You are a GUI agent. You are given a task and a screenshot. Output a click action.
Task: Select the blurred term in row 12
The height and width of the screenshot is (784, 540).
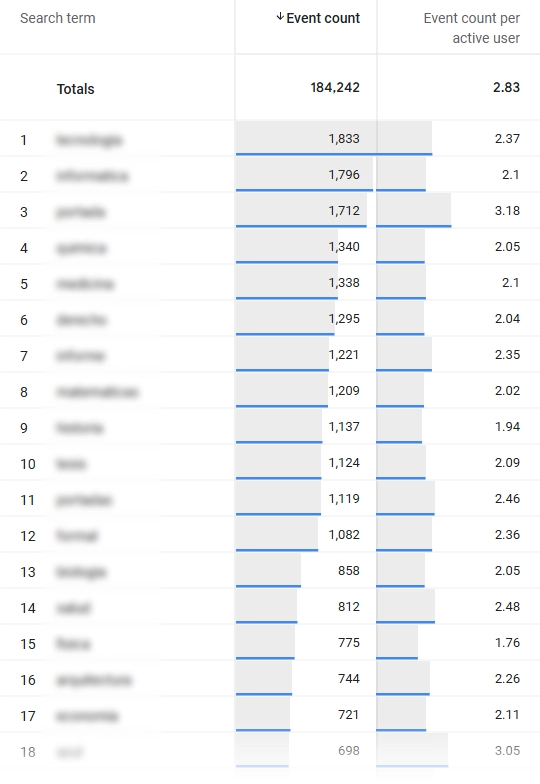(77, 536)
